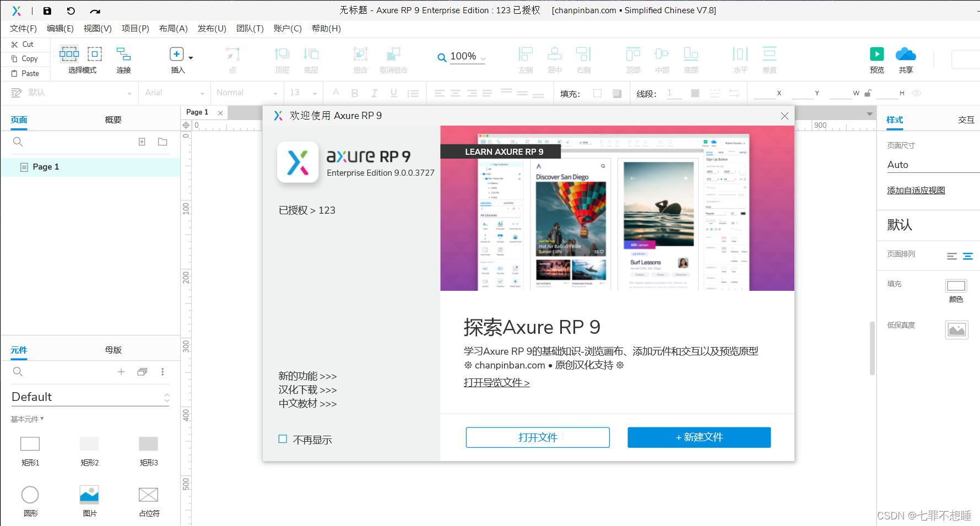
Task: Click the 中部 align middle icon
Action: [662, 54]
